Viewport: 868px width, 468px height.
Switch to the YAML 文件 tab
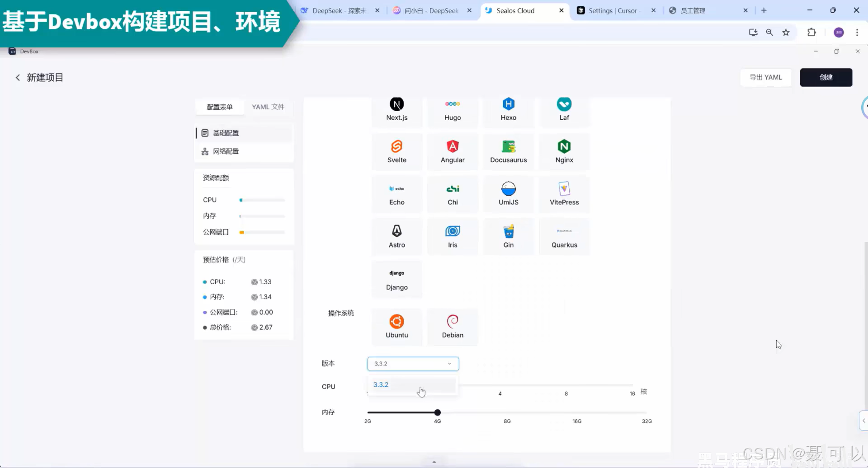(x=268, y=107)
